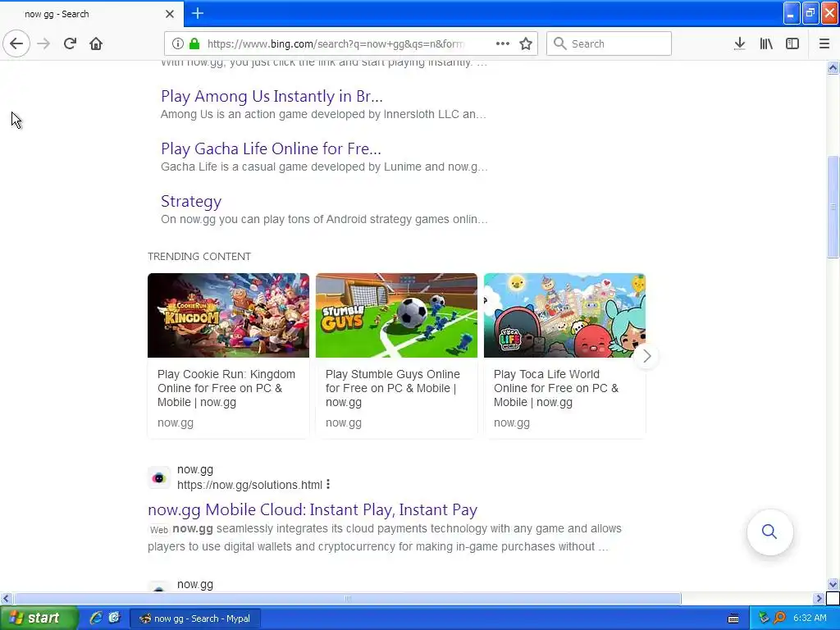840x630 pixels.
Task: Open Play Among Us Instantly link
Action: [272, 96]
